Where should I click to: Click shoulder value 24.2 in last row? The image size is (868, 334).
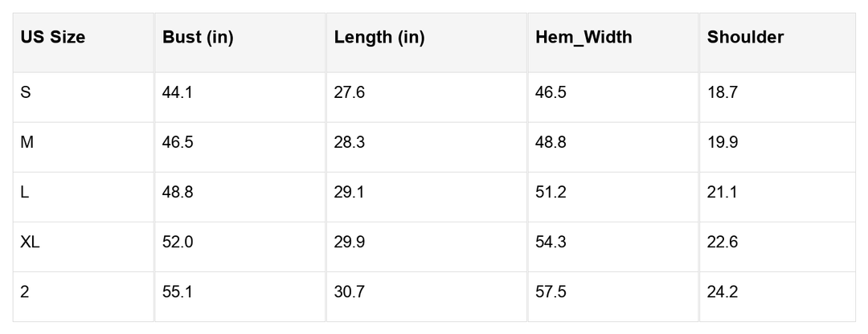723,291
